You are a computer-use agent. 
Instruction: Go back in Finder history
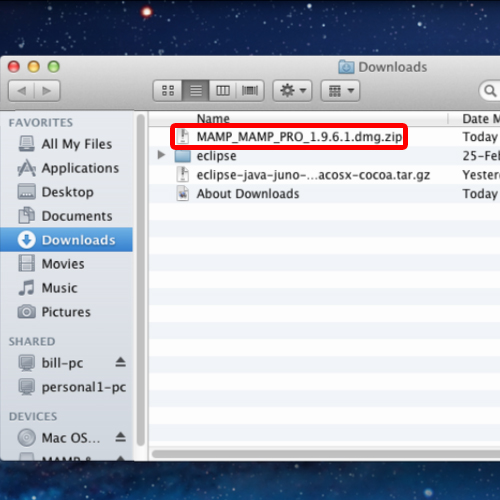pyautogui.click(x=21, y=90)
